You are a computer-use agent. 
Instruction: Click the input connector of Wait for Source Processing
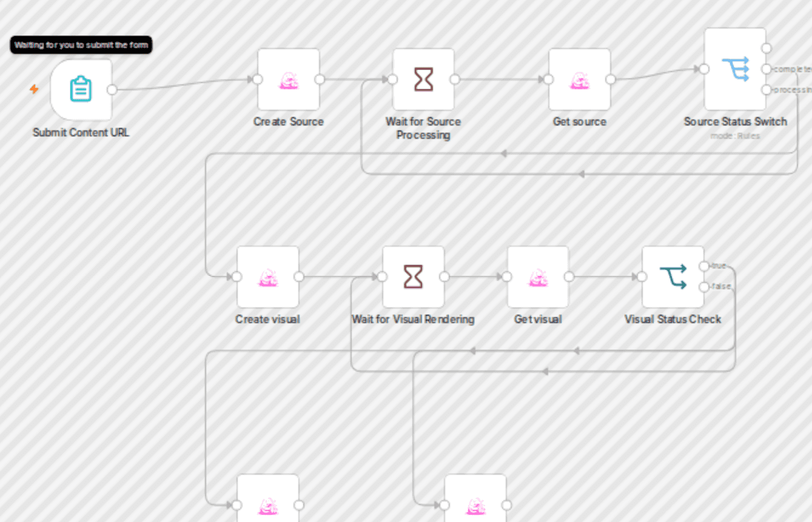coord(392,79)
